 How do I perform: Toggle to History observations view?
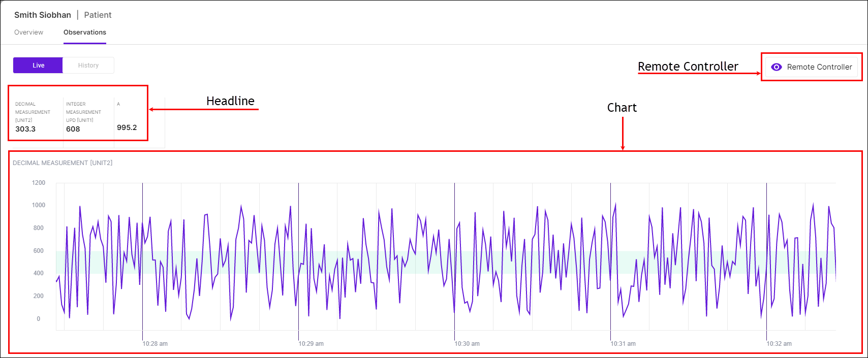coord(88,65)
